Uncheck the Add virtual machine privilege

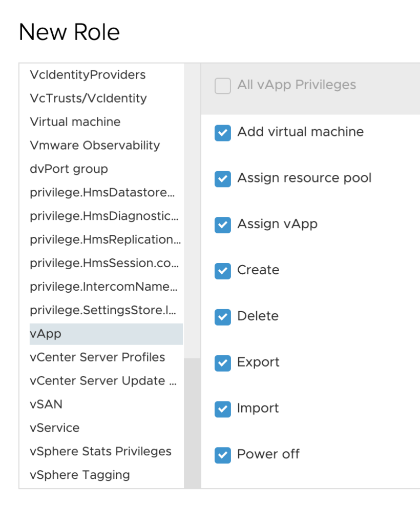[223, 133]
